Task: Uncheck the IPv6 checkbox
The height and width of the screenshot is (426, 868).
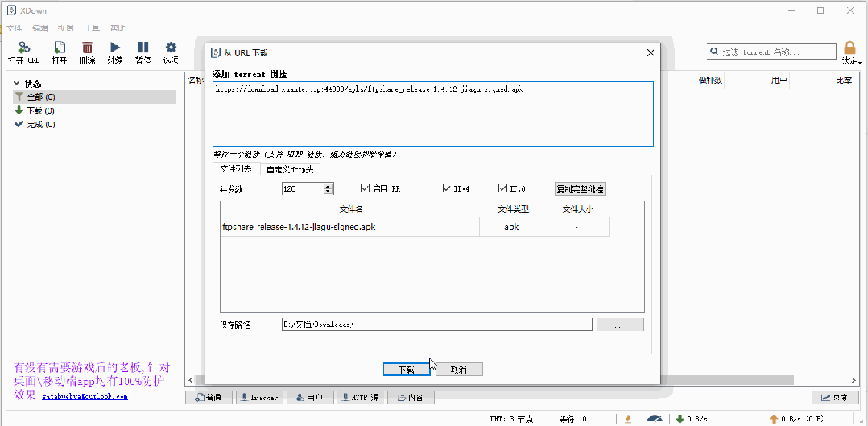Action: (x=503, y=189)
